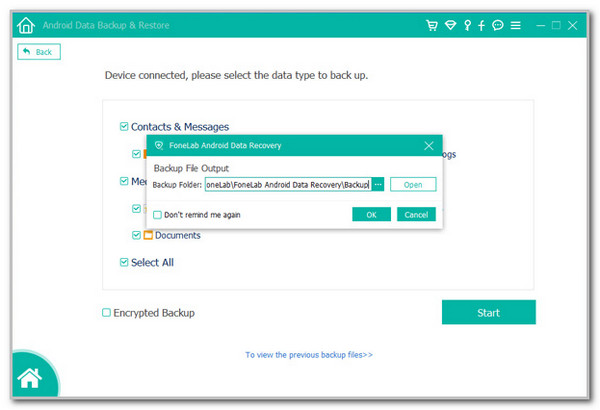Check the "Don't remind me again" box
The height and width of the screenshot is (410, 600).
tap(157, 214)
